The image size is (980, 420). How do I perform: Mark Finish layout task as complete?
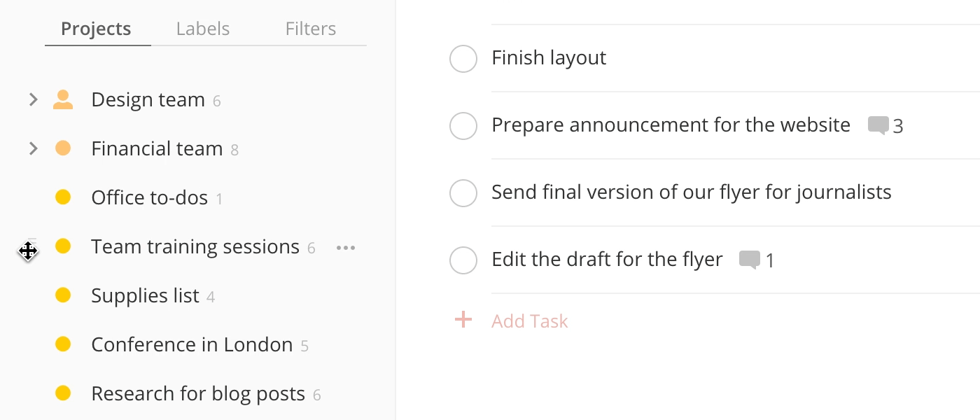pyautogui.click(x=463, y=59)
